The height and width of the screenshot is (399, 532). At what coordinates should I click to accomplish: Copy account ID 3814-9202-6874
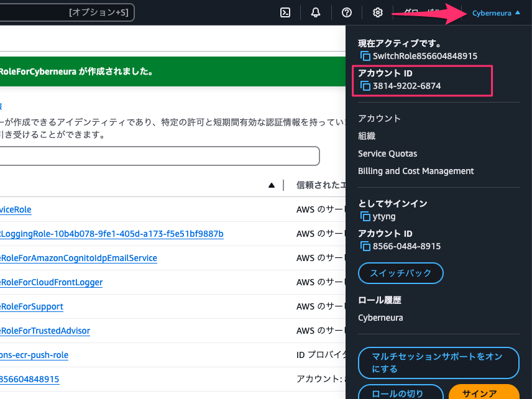365,86
